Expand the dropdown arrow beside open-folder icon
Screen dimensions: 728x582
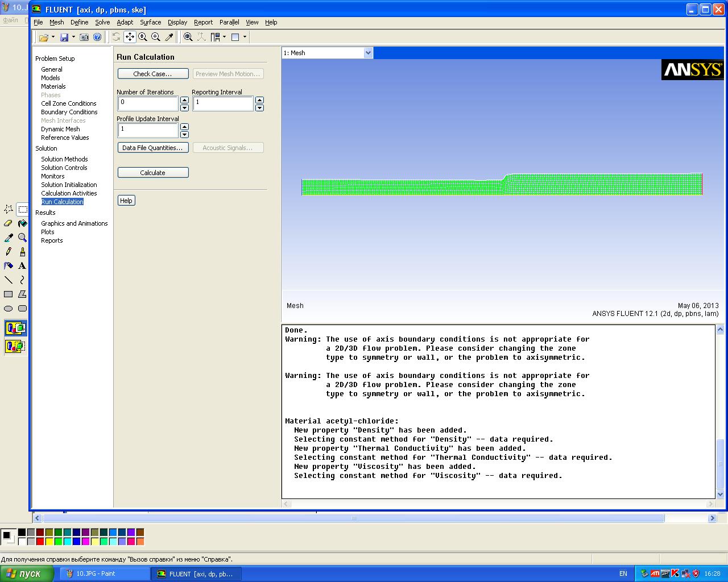pyautogui.click(x=53, y=37)
